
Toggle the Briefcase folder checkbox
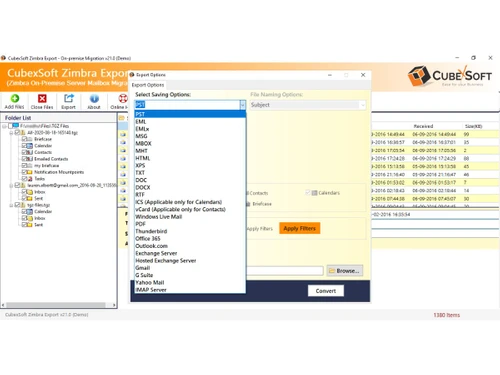point(24,139)
